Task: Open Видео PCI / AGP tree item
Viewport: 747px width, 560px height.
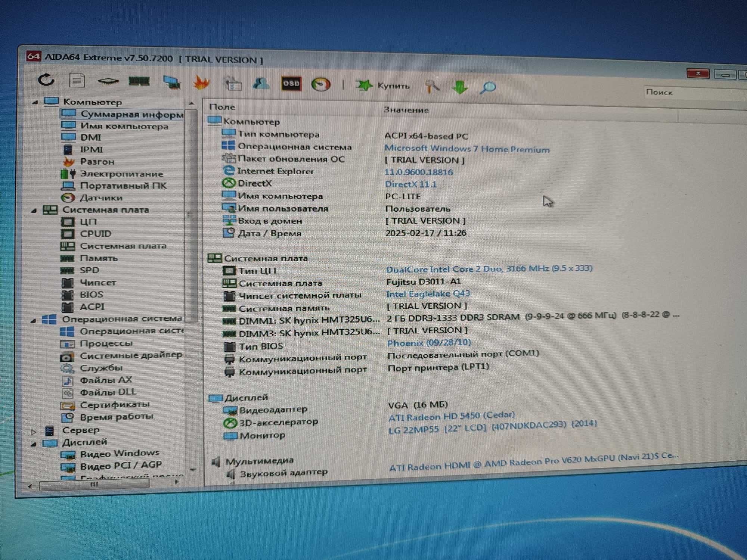Action: click(x=111, y=466)
